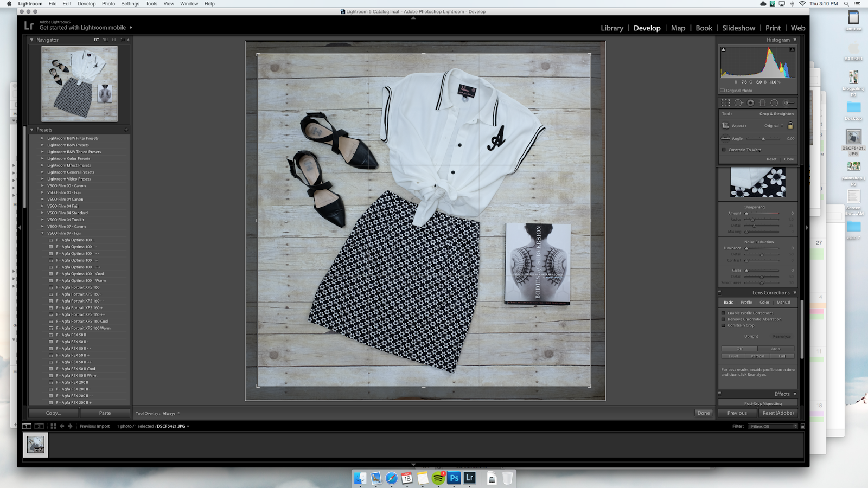868x488 pixels.
Task: Switch to Slideshow module
Action: tap(738, 28)
